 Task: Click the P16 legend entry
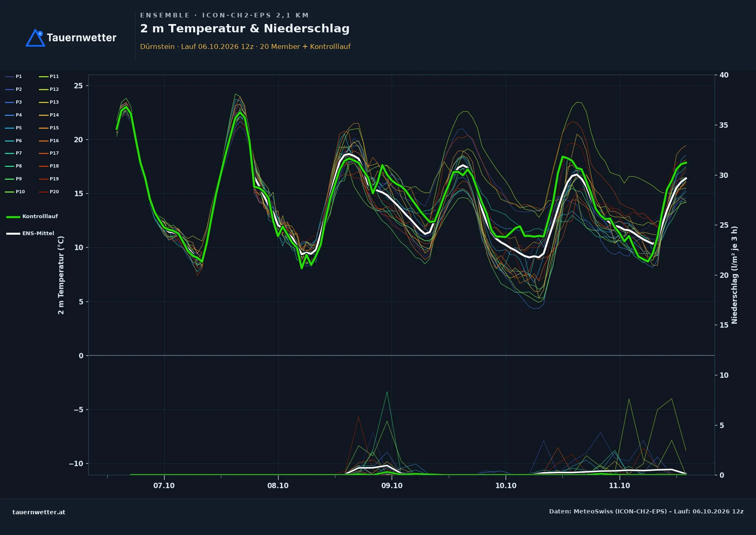(x=49, y=141)
